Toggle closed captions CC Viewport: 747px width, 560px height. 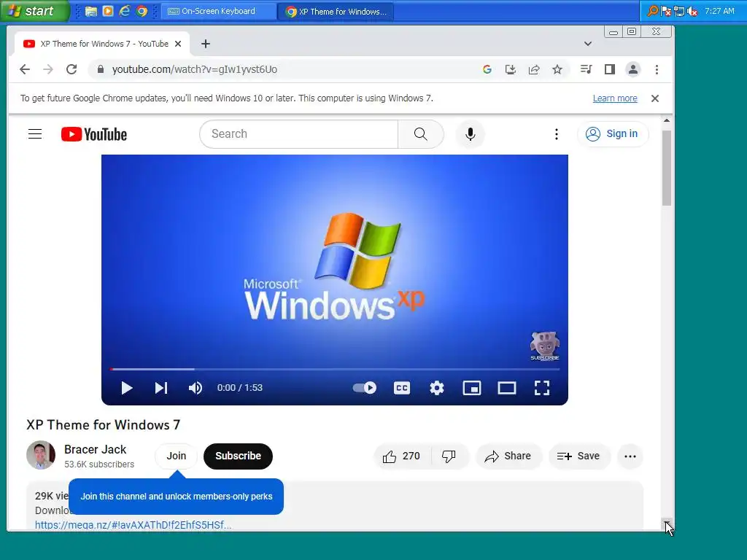pyautogui.click(x=402, y=388)
